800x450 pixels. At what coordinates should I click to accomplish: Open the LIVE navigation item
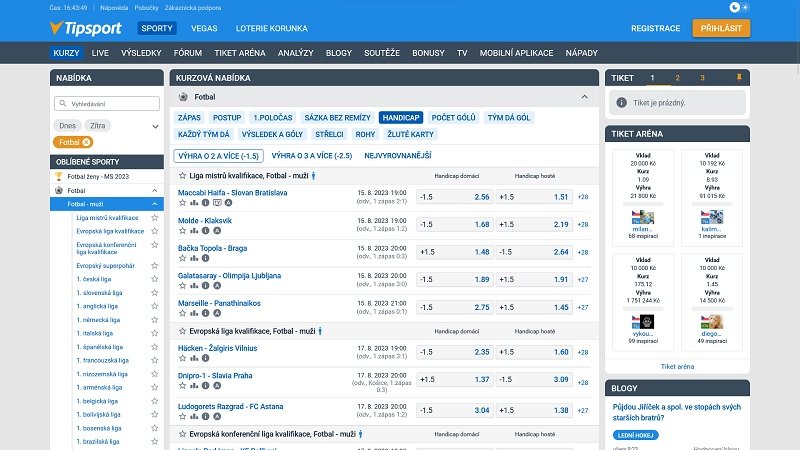[x=100, y=53]
